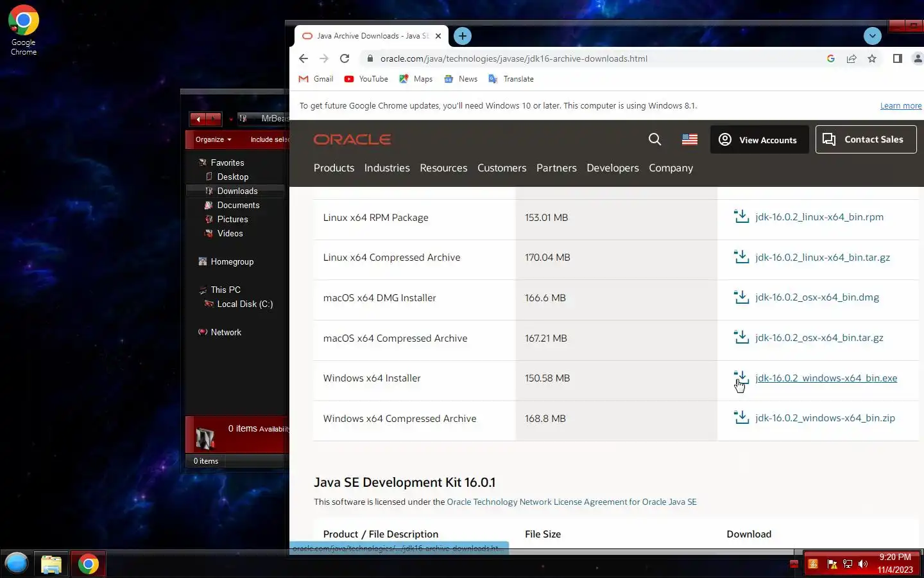The height and width of the screenshot is (578, 924).
Task: Open Resources menu
Action: (443, 168)
